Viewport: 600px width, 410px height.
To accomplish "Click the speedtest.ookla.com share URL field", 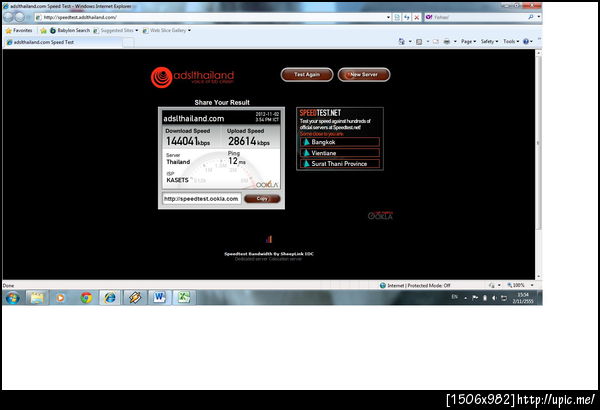I will point(202,199).
